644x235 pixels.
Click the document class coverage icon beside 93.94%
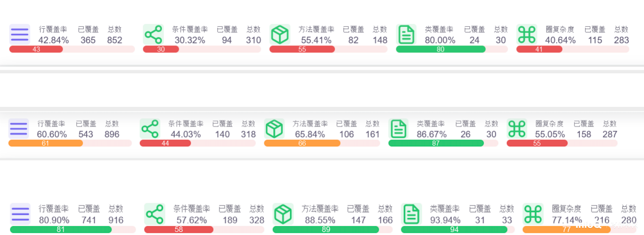click(x=411, y=214)
